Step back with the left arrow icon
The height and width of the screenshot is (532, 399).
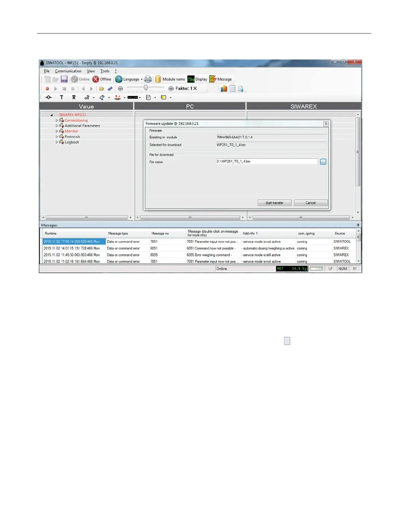83,88
